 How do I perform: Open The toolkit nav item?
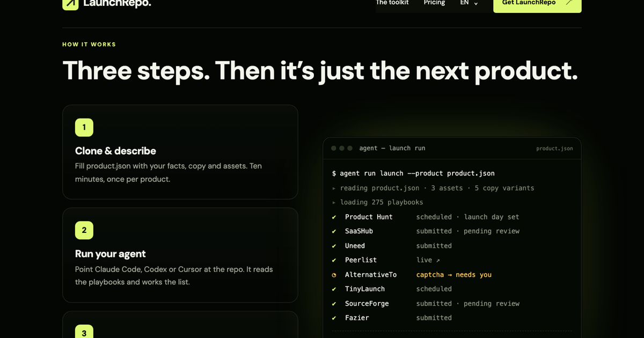[x=392, y=3]
